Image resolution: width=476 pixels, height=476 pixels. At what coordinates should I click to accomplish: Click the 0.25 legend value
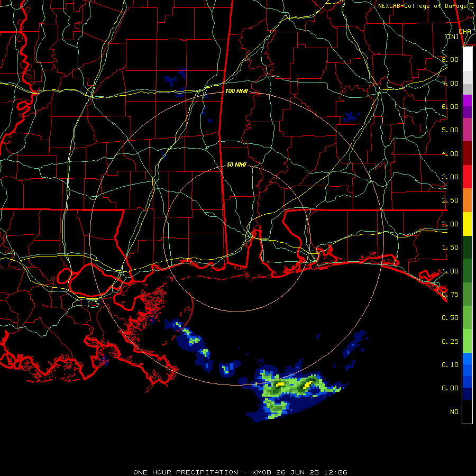click(x=450, y=342)
